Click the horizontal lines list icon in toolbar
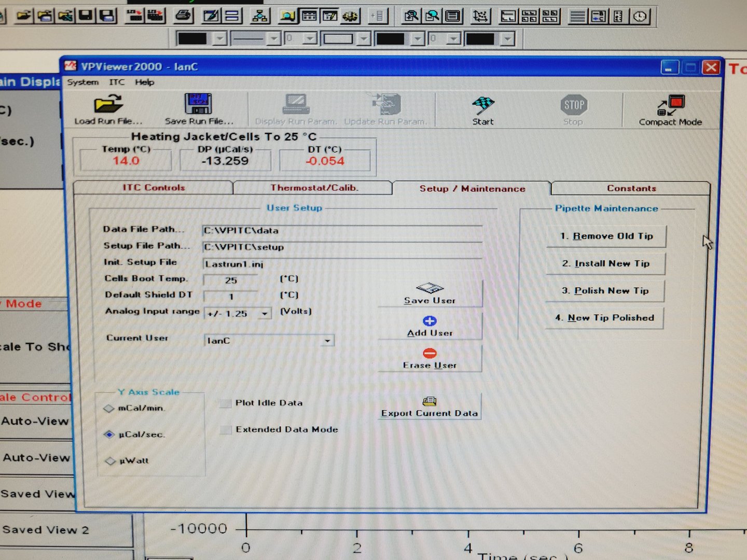Screen dimensions: 747x560 point(577,17)
